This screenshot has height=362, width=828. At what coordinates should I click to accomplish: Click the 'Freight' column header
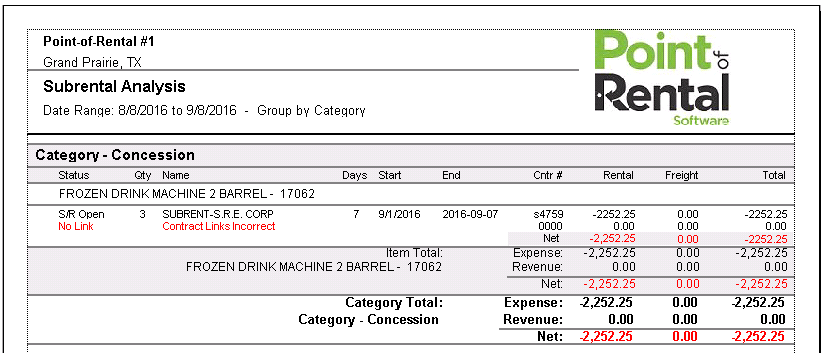682,175
